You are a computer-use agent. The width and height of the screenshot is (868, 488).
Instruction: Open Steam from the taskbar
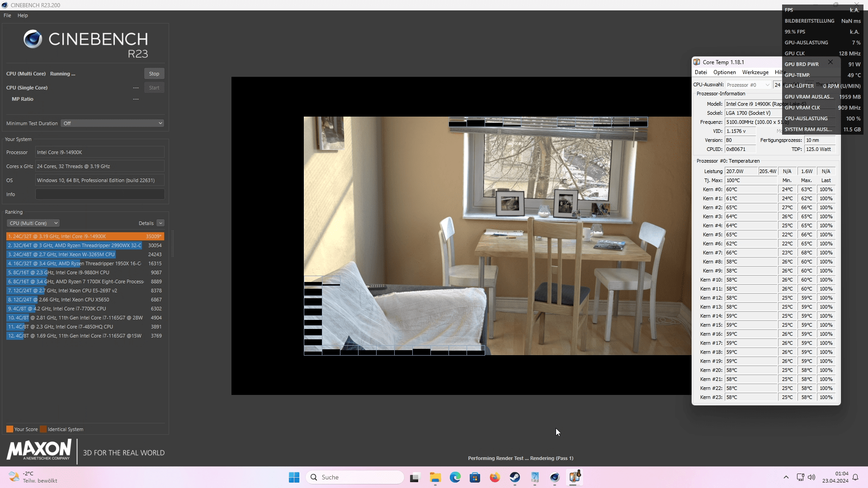514,477
